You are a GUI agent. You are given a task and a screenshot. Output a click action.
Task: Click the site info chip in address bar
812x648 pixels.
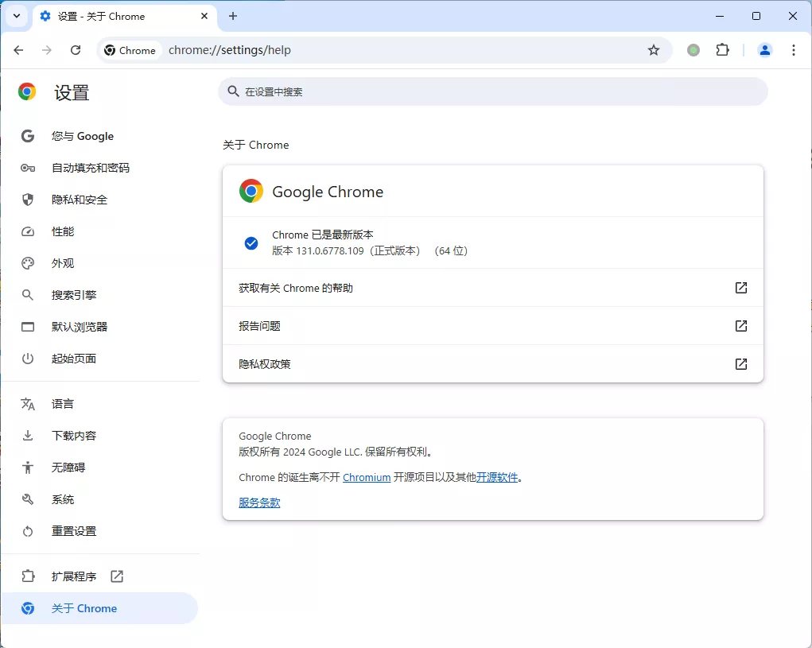click(x=130, y=49)
